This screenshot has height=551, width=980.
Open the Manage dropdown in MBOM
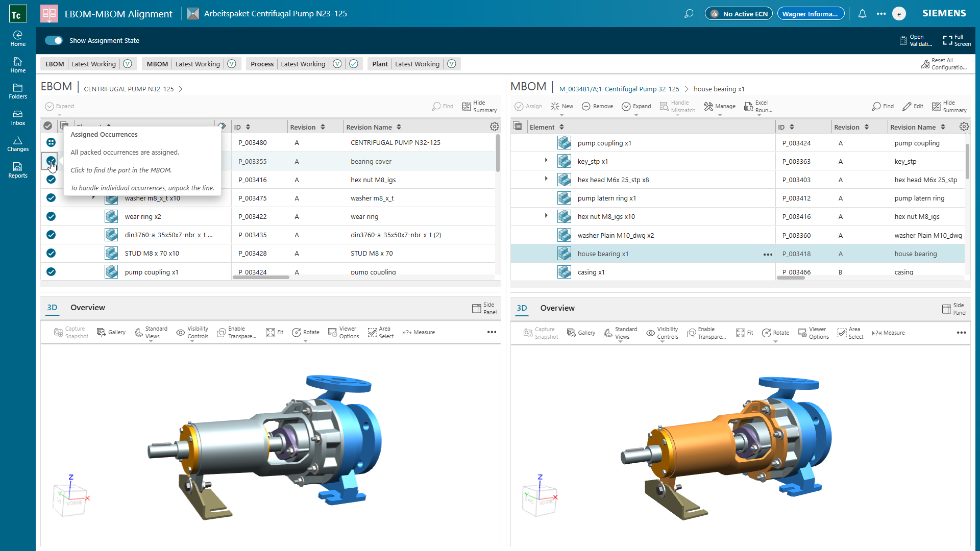(719, 107)
